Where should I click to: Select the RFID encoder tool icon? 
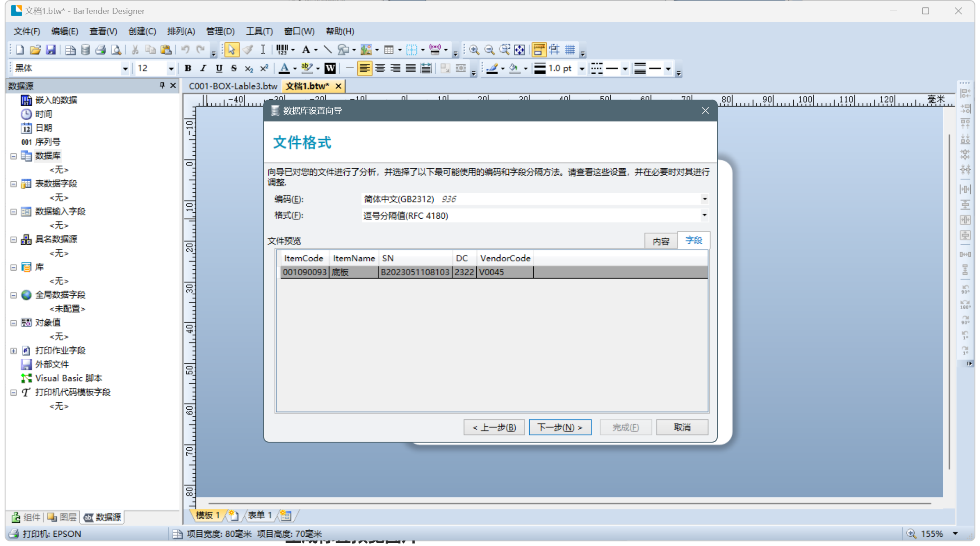tap(435, 50)
